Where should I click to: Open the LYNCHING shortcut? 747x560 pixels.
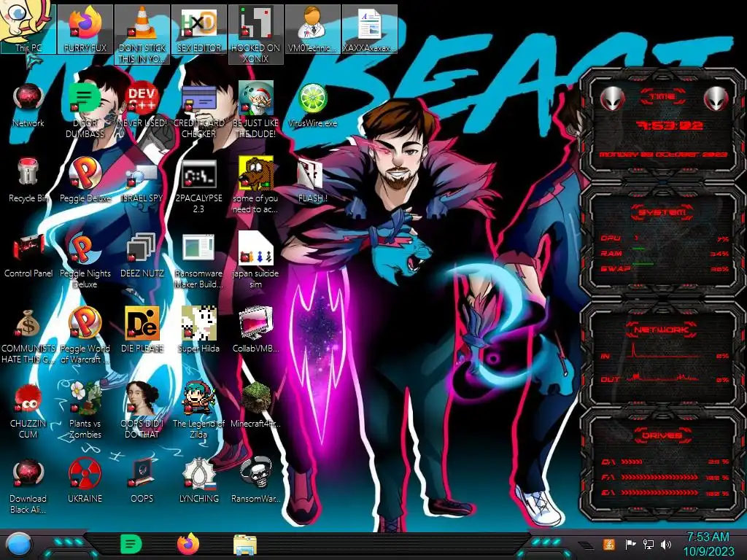[x=199, y=481]
